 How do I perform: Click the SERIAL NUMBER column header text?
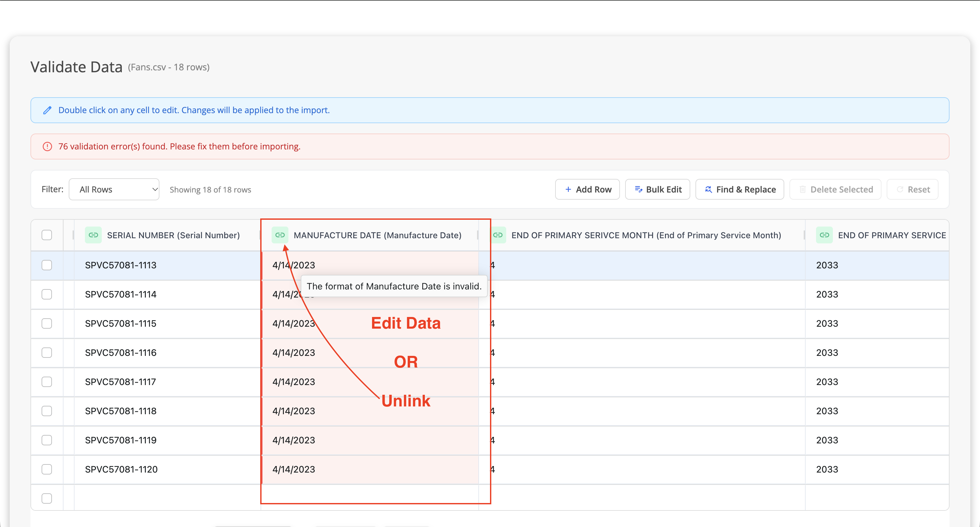173,235
